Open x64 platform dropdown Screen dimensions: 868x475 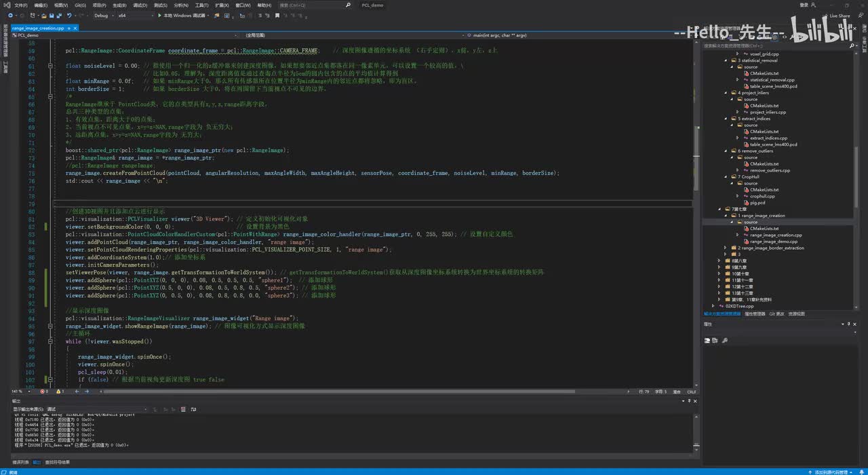(136, 15)
